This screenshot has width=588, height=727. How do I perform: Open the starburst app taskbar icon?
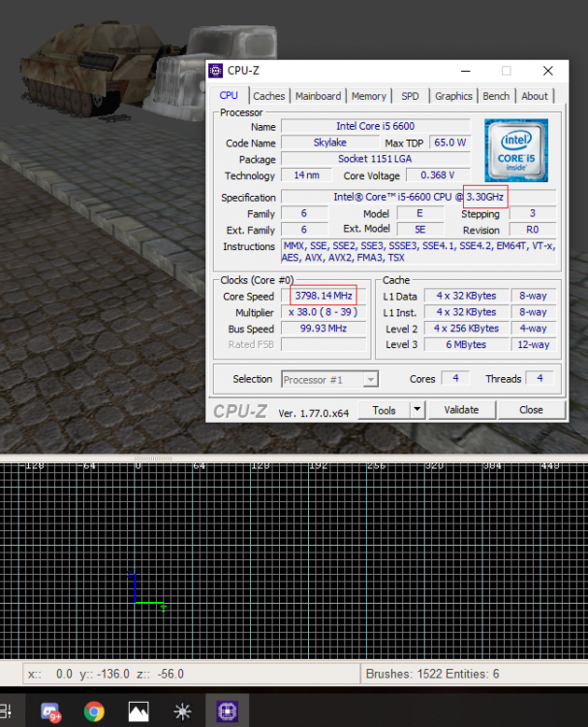tap(182, 711)
